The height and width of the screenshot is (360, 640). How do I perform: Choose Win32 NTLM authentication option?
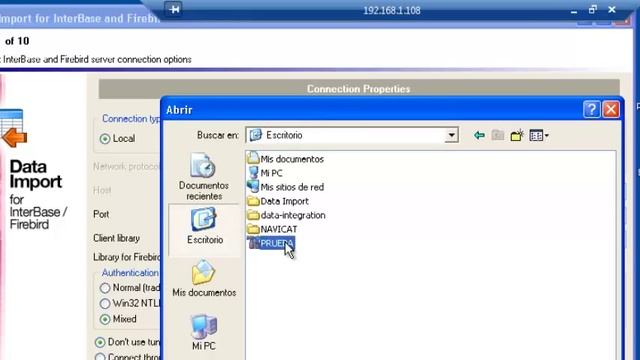(x=105, y=303)
